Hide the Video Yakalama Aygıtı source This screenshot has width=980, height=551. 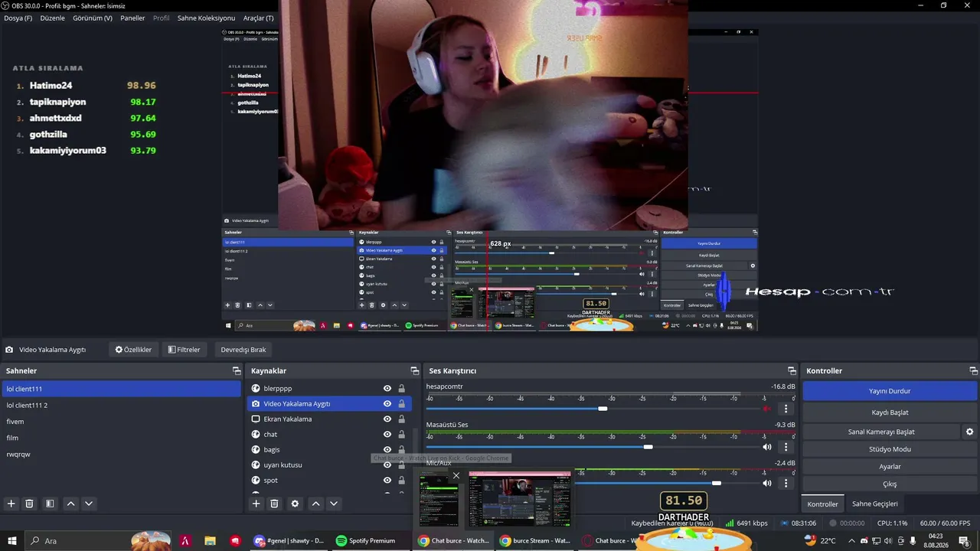click(387, 404)
